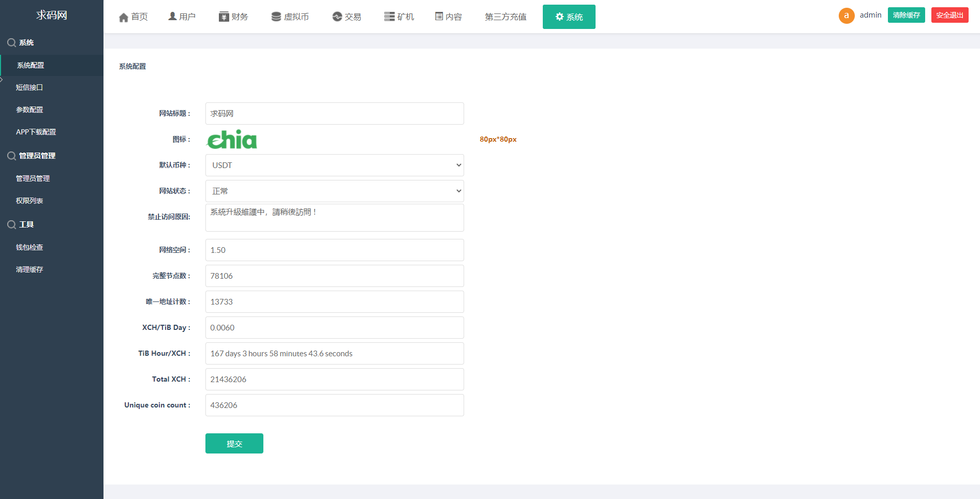The width and height of the screenshot is (980, 499).
Task: Click the magnifier icon beside 系统 section
Action: (x=11, y=43)
